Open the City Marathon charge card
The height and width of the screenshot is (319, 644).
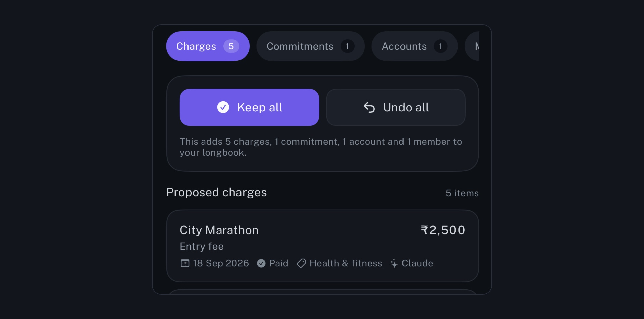322,246
